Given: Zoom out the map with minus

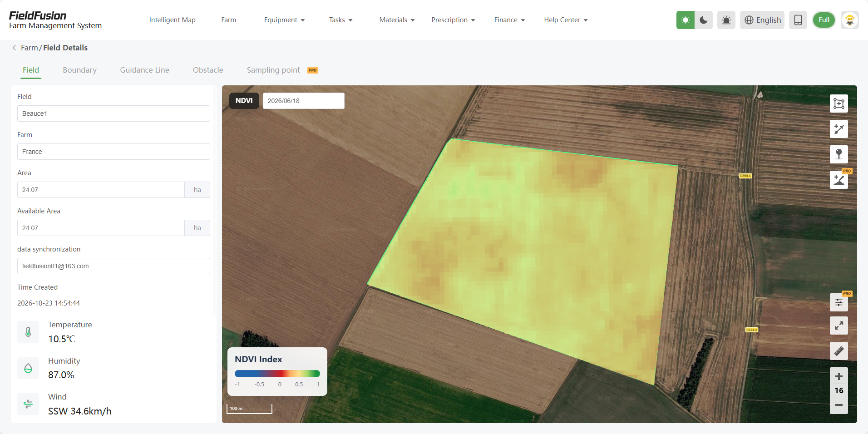Looking at the screenshot, I should 839,405.
